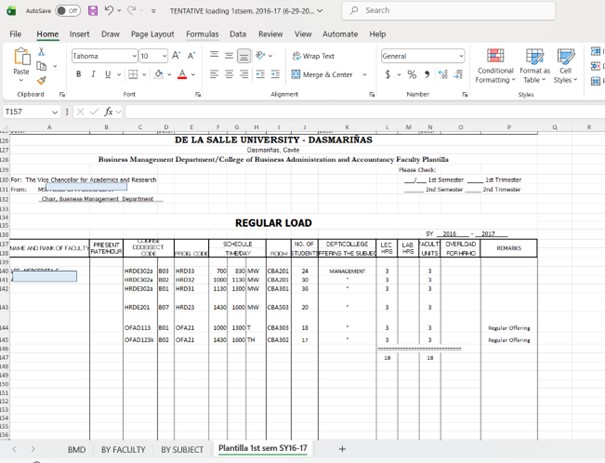
Task: Open Alignment settings dialog launcher
Action: (x=372, y=95)
